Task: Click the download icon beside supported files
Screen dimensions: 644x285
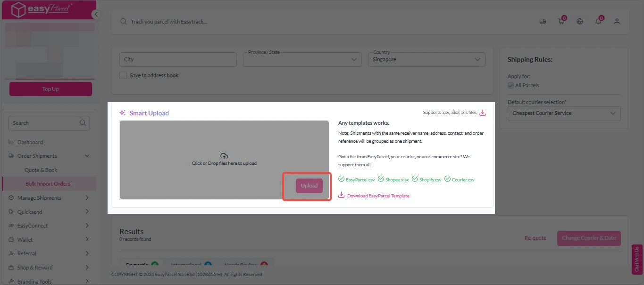Action: (x=483, y=113)
